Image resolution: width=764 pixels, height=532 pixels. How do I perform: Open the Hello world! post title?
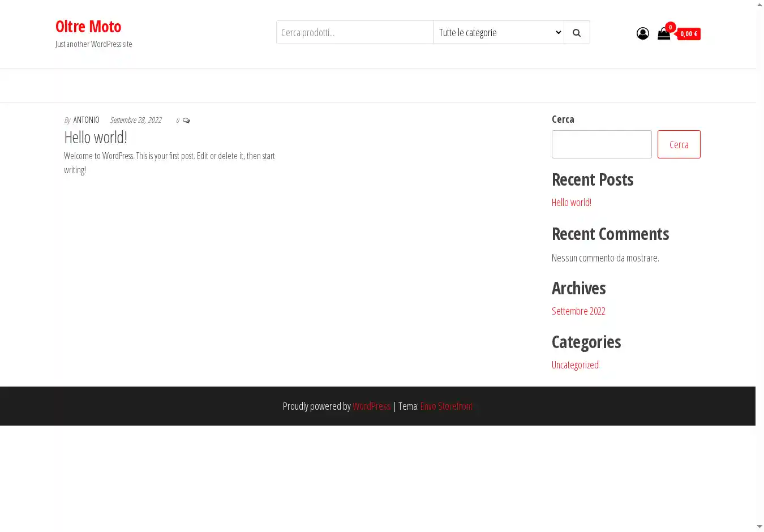coord(96,138)
